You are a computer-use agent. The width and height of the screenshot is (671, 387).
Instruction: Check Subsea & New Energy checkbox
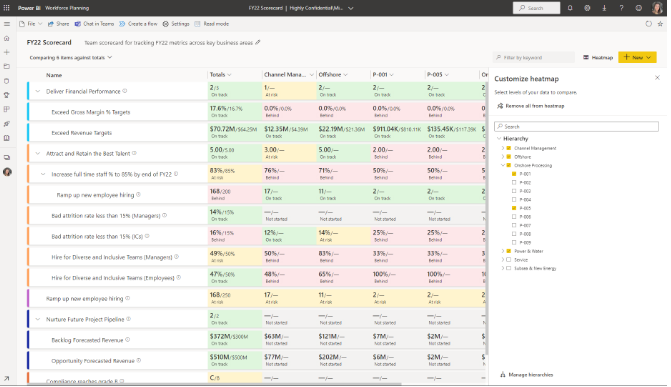click(x=509, y=268)
